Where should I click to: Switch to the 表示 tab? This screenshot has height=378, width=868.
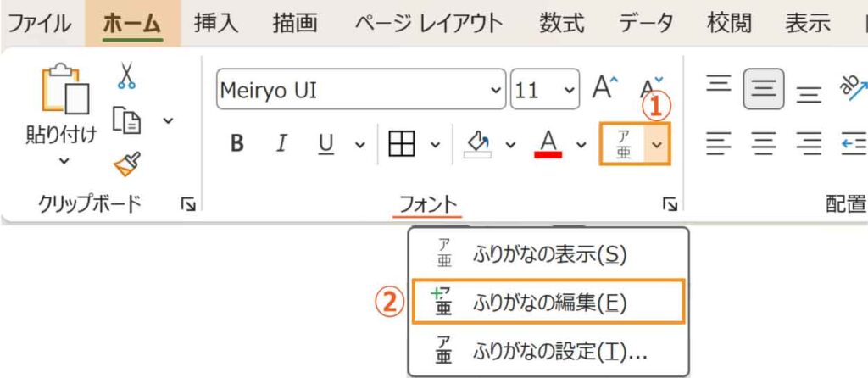pos(808,23)
